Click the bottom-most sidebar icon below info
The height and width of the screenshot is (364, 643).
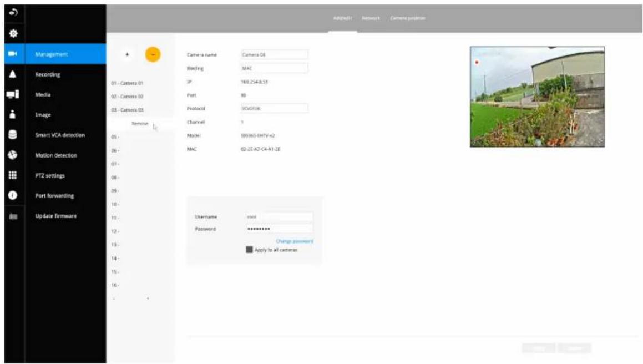[x=13, y=216]
